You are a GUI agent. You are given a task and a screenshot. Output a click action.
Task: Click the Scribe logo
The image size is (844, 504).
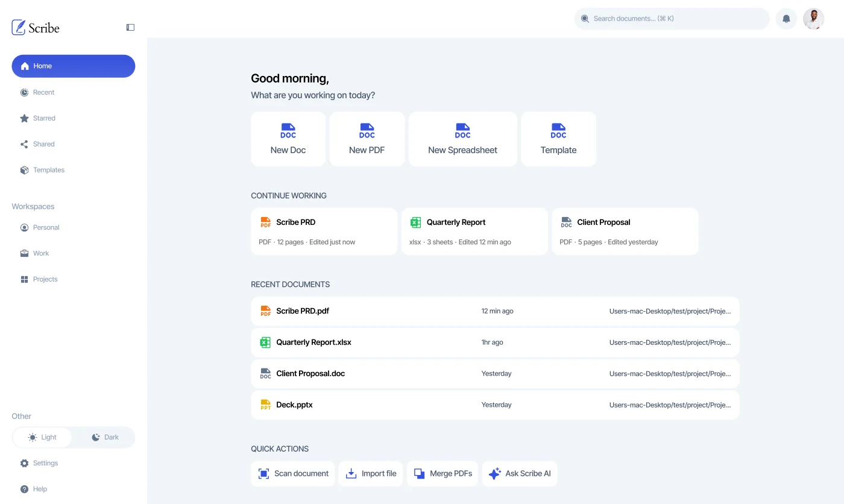36,27
